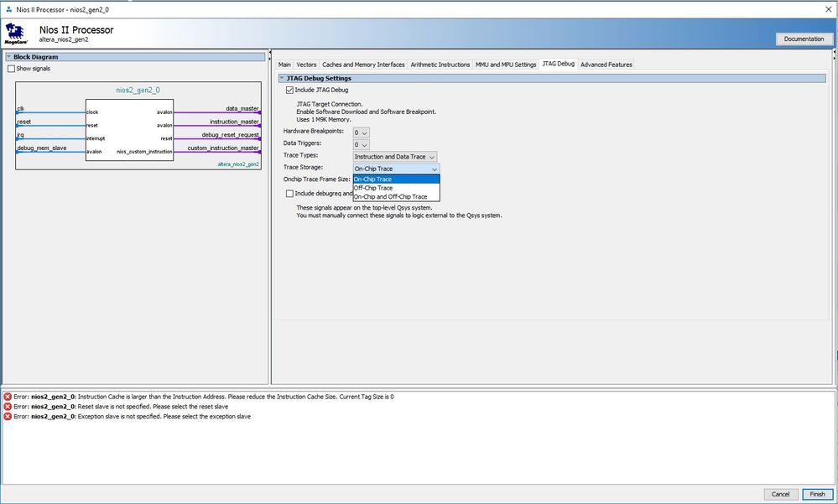Click the error icon beside Exception slave message

(x=8, y=416)
